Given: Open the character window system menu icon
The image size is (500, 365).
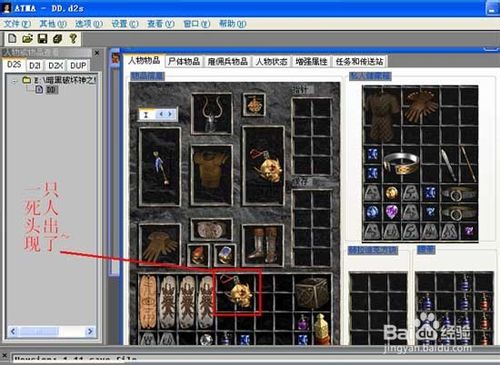Looking at the screenshot, I should click(x=115, y=59).
